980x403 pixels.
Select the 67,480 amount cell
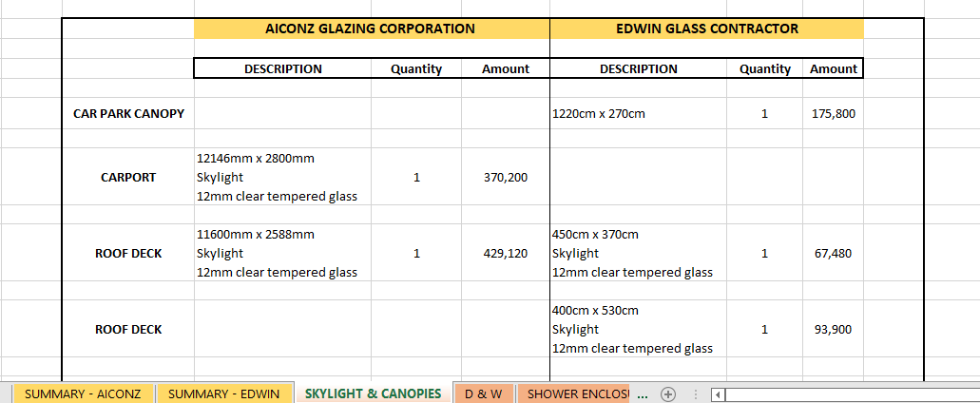834,253
